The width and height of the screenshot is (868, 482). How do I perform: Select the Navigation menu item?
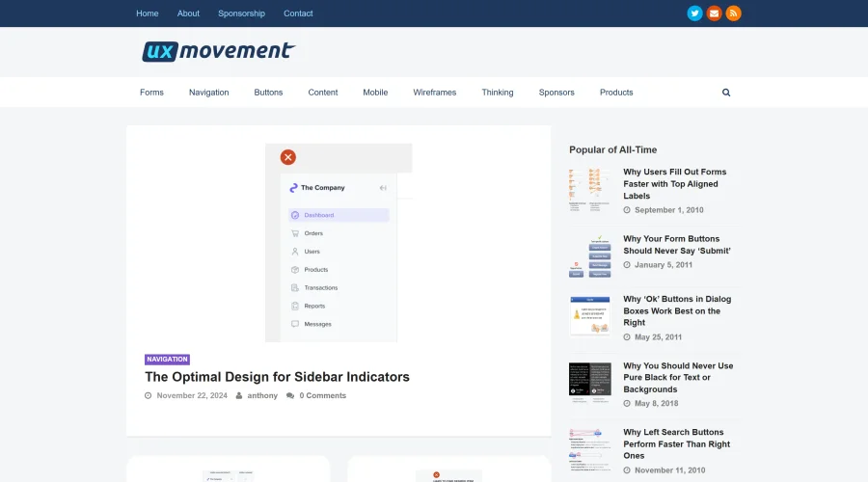(208, 93)
